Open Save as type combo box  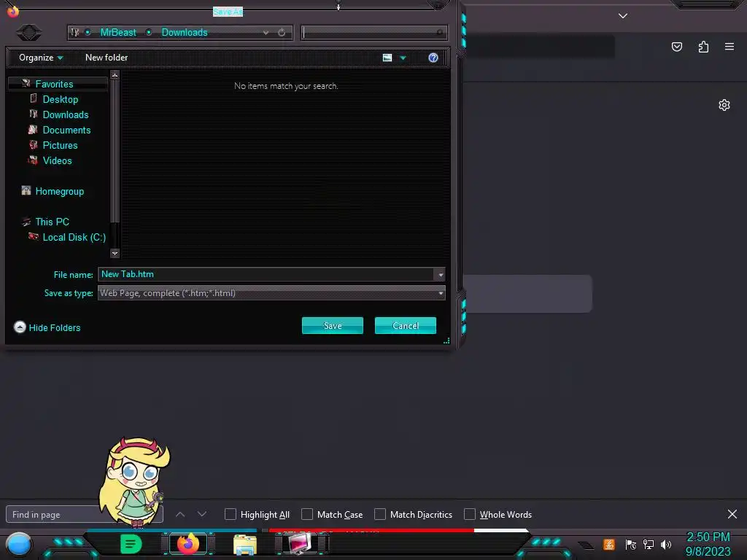click(271, 293)
